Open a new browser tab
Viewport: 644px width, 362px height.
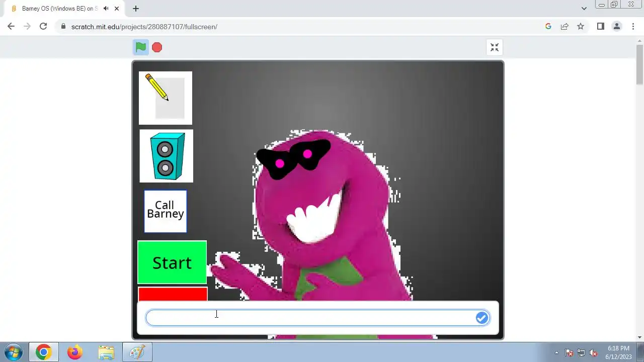(x=136, y=9)
